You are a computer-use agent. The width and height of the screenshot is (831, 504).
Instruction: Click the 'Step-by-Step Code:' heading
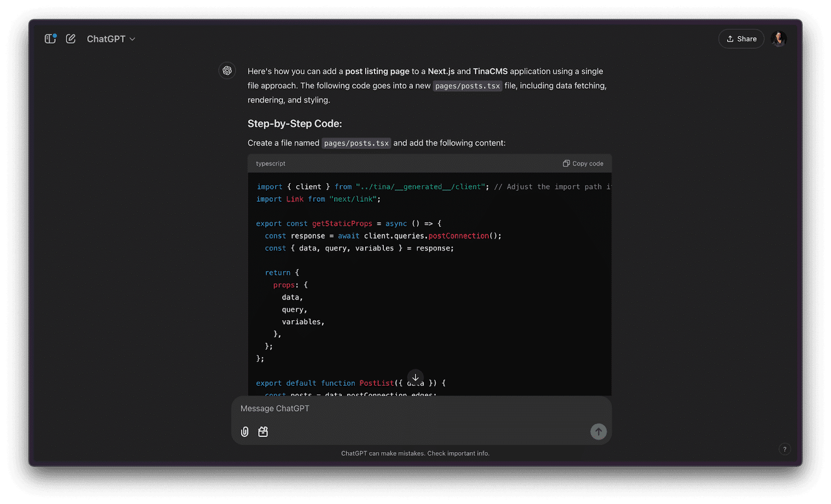pyautogui.click(x=295, y=124)
